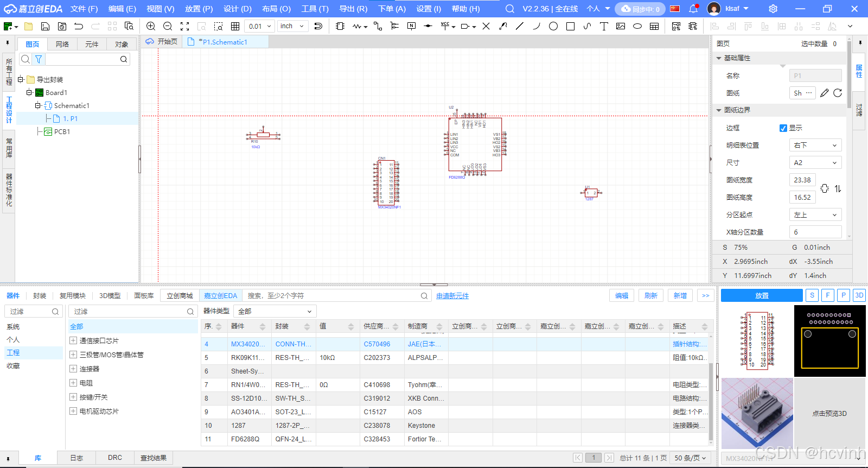Click the 图纸宽度 23.38 input field
The width and height of the screenshot is (868, 468).
point(802,180)
